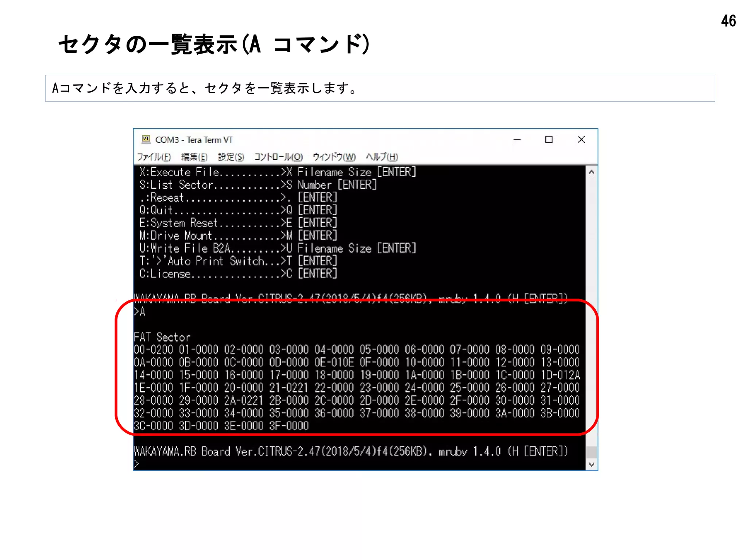The image size is (747, 560).
Task: Click the slide title セクタの一覧表示
Action: (214, 44)
